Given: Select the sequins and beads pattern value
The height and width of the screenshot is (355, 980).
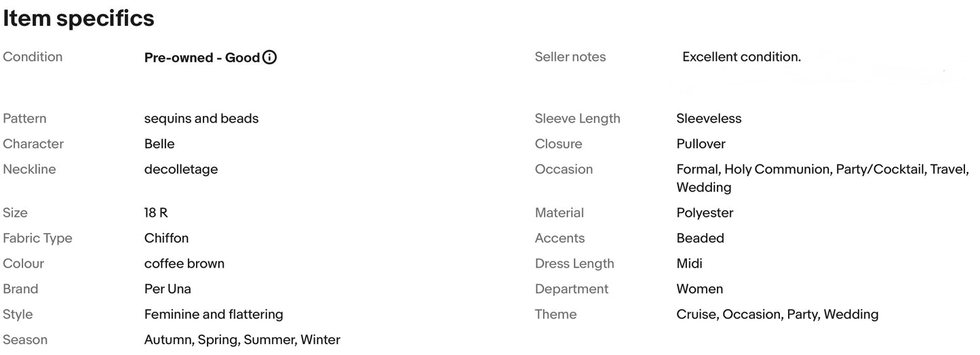Looking at the screenshot, I should pyautogui.click(x=201, y=119).
